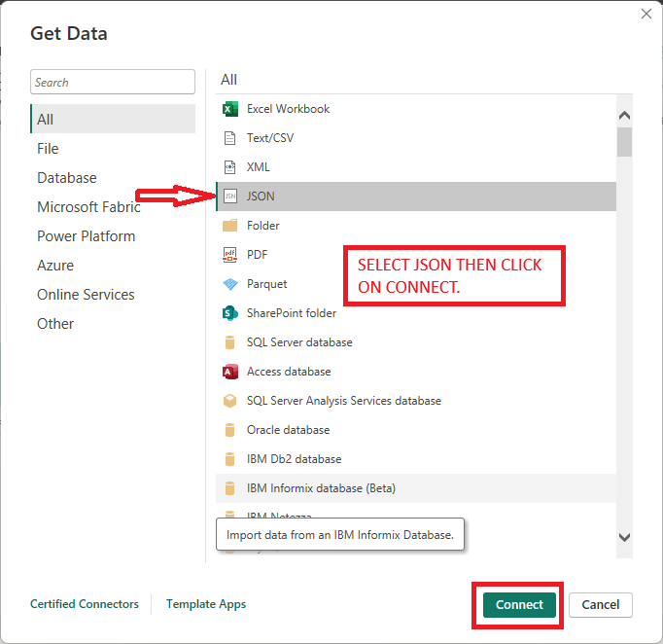Select the Oracle database label
The height and width of the screenshot is (644, 663).
(x=288, y=430)
